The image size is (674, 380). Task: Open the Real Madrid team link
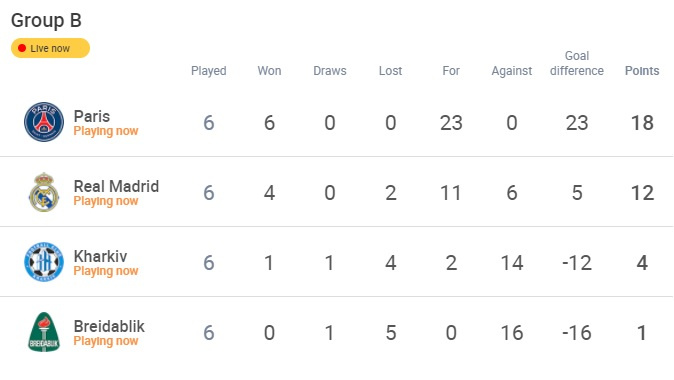click(x=116, y=186)
